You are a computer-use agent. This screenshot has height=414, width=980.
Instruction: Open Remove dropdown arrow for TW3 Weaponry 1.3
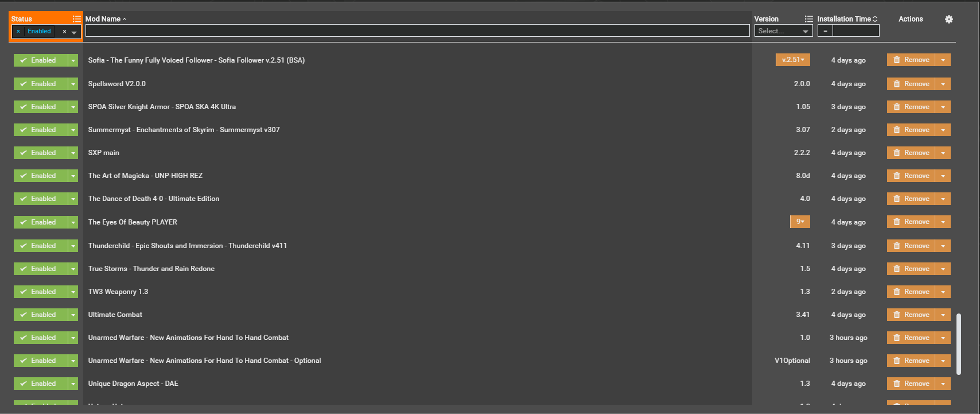click(x=943, y=292)
